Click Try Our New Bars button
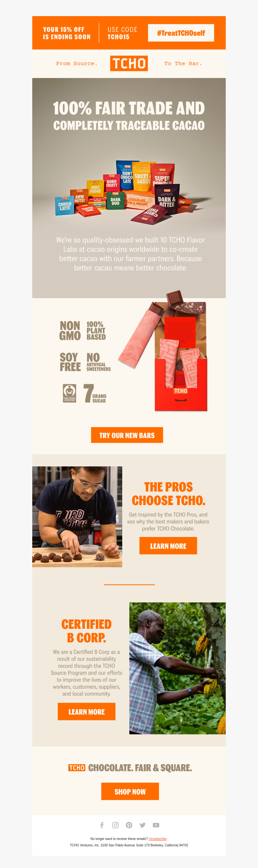 click(x=127, y=435)
